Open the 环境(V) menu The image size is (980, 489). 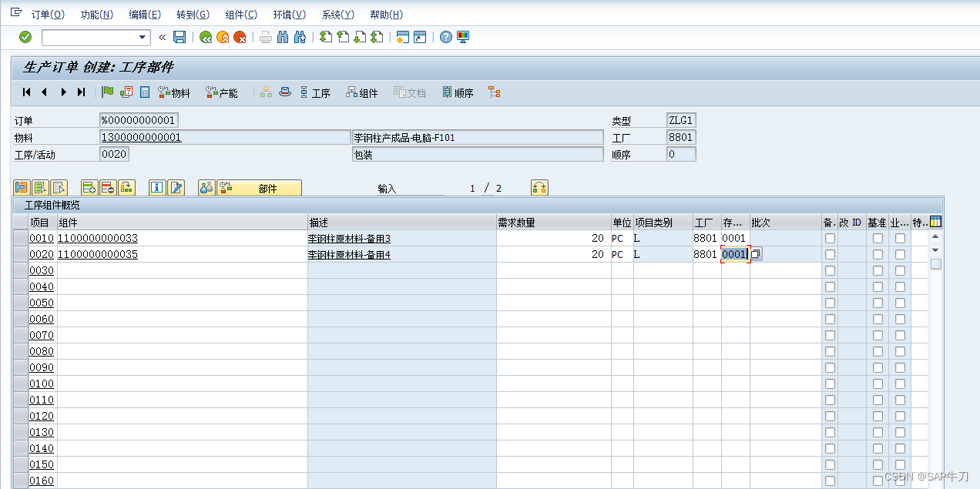click(x=289, y=15)
